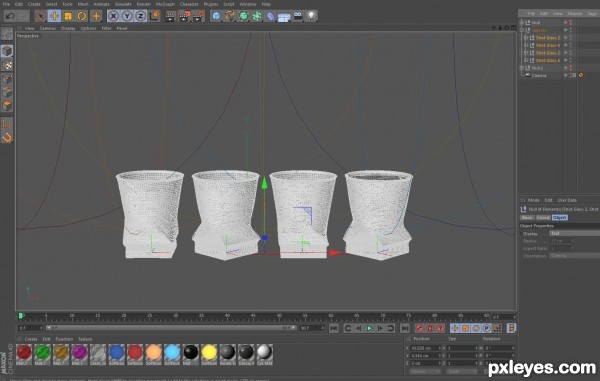Image resolution: width=600 pixels, height=381 pixels.
Task: Expand first Shot Glass 4 tree item
Action: tap(526, 45)
